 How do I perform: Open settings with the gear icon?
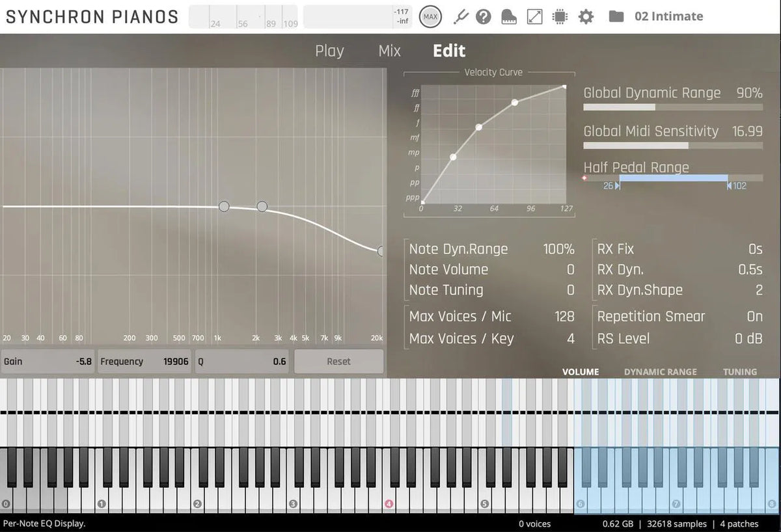click(x=586, y=16)
